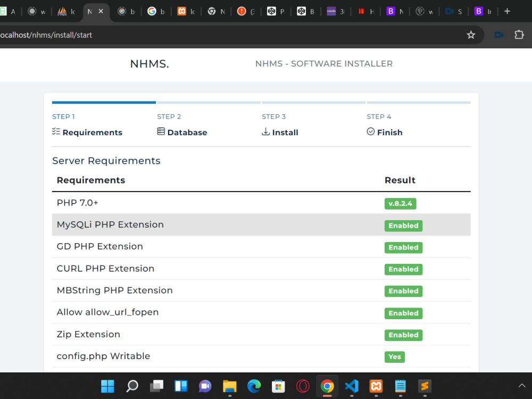Click the CURL PHP Extension Enabled badge
Image resolution: width=532 pixels, height=399 pixels.
[x=403, y=269]
